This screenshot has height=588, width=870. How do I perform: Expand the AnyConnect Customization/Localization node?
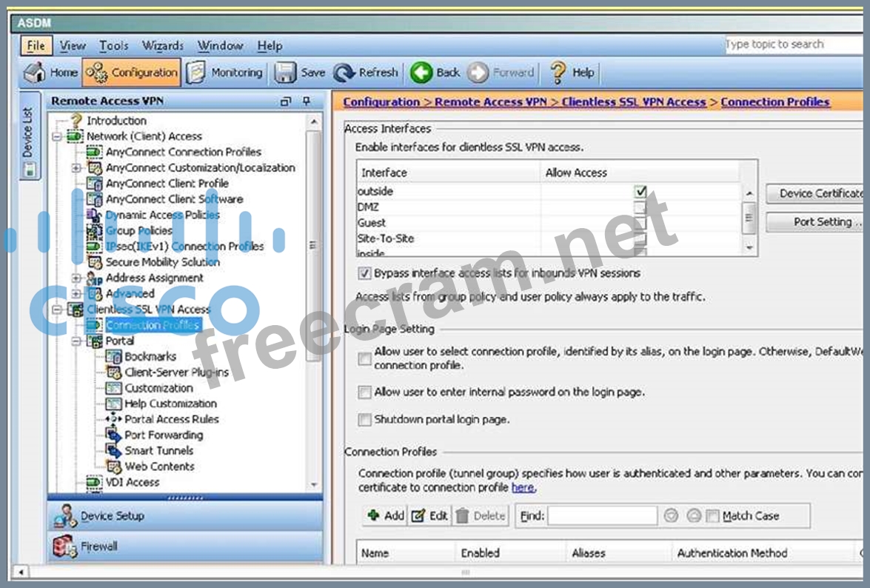pyautogui.click(x=76, y=168)
